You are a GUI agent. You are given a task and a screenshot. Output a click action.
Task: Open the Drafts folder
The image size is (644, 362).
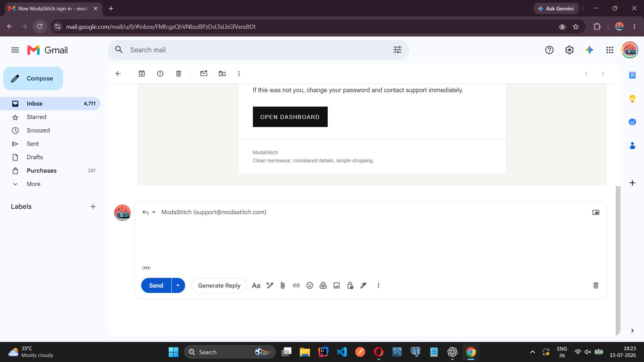click(x=50, y=157)
